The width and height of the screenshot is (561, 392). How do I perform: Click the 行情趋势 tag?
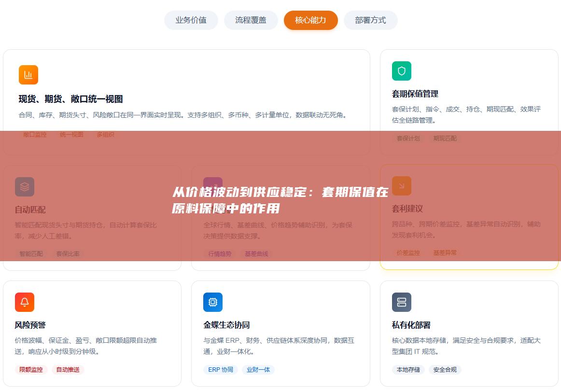[220, 253]
